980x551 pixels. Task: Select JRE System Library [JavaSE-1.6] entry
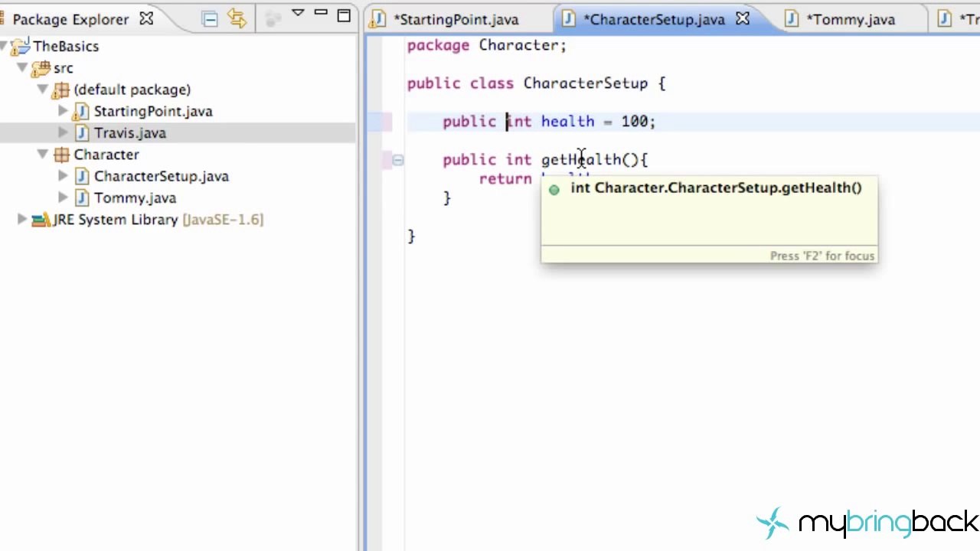click(x=158, y=220)
